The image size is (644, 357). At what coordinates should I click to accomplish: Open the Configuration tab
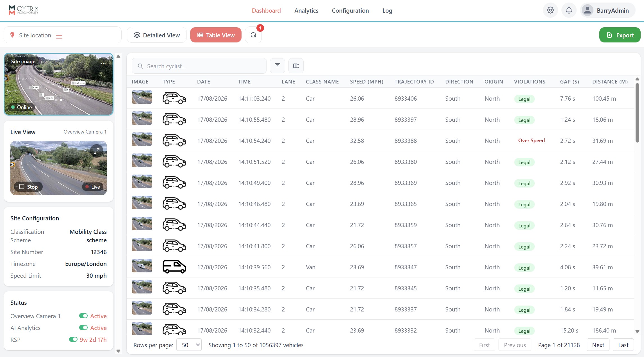pyautogui.click(x=350, y=10)
